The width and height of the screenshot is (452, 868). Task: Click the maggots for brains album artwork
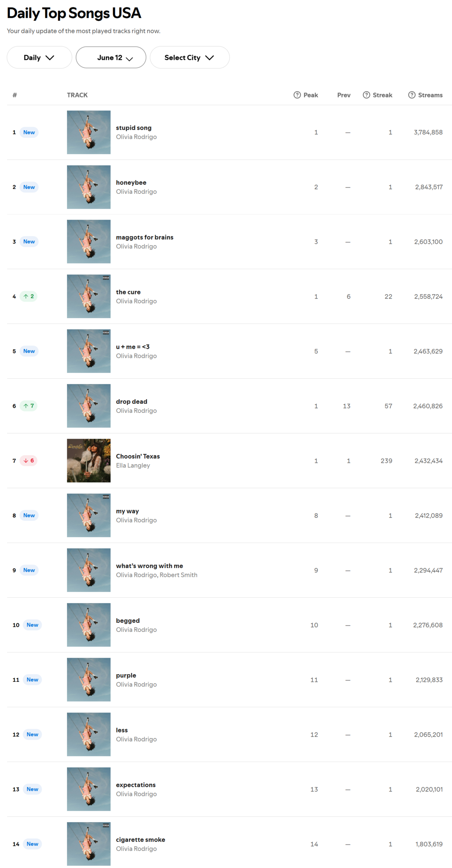(89, 242)
